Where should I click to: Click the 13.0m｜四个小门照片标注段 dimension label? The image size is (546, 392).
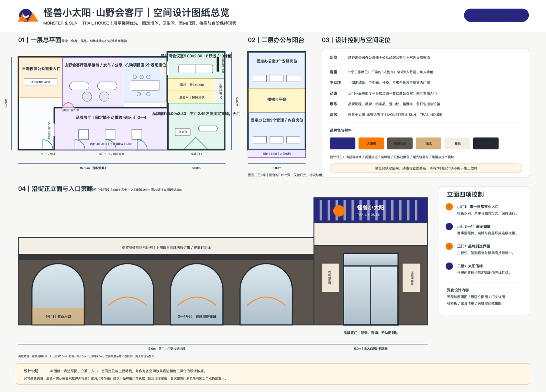click(x=166, y=349)
